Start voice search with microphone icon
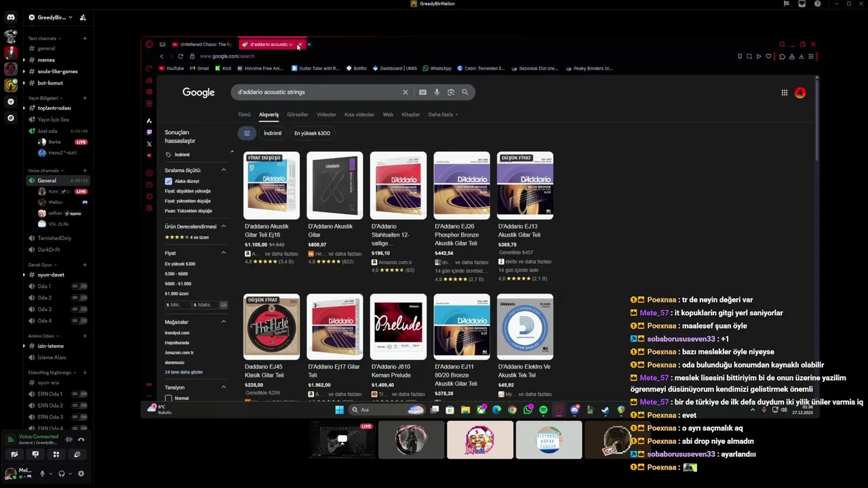 pos(437,92)
